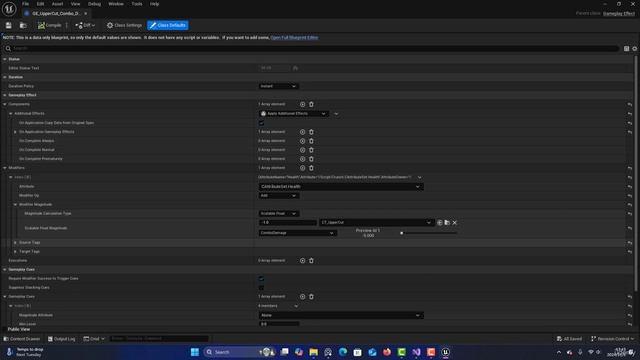Collapse the Additional Effects row
The width and height of the screenshot is (640, 360).
[x=11, y=114]
